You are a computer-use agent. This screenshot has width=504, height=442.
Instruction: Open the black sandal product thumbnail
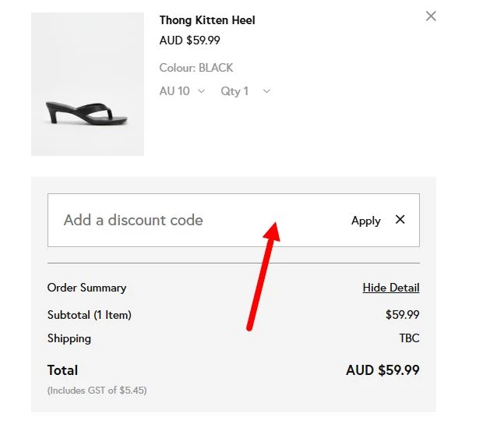pos(87,84)
